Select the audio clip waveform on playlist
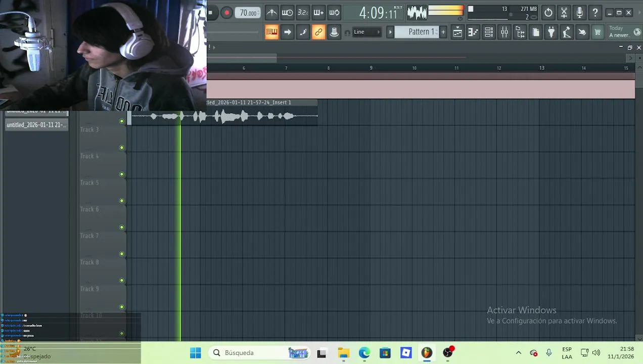This screenshot has width=643, height=364. click(x=222, y=117)
